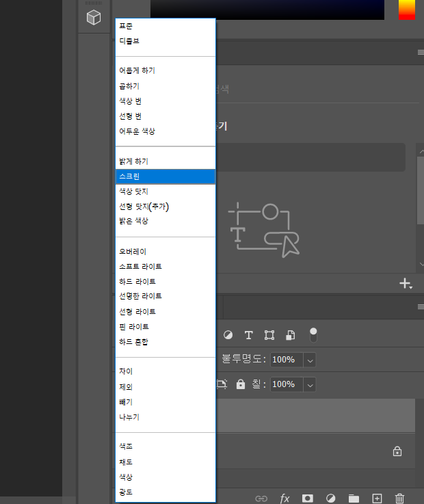The image size is (424, 504).
Task: Filter layers by smart object icon
Action: coord(290,335)
